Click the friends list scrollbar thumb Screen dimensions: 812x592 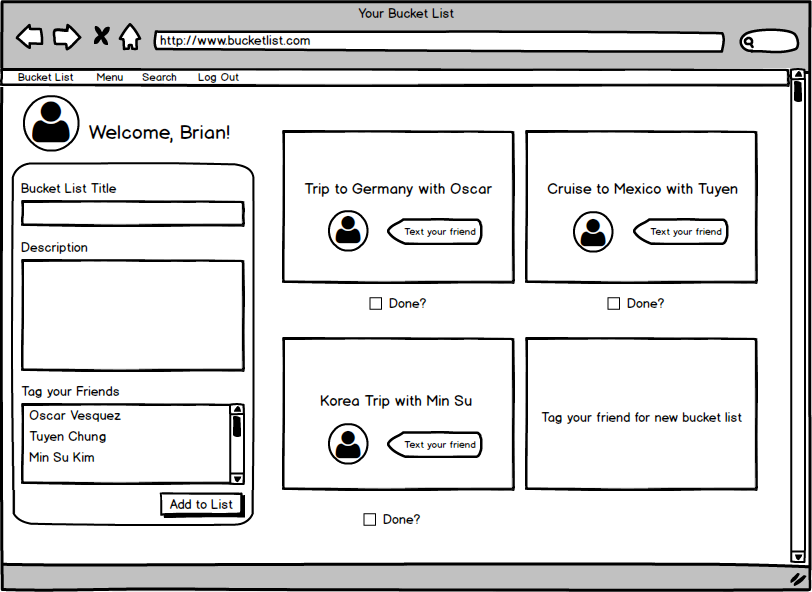237,426
